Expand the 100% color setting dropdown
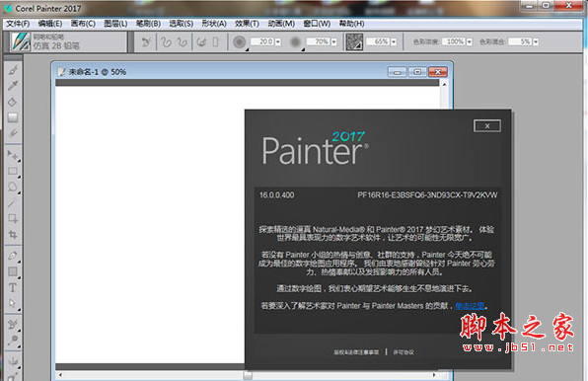Screen dimensions: 588x381 pyautogui.click(x=469, y=42)
